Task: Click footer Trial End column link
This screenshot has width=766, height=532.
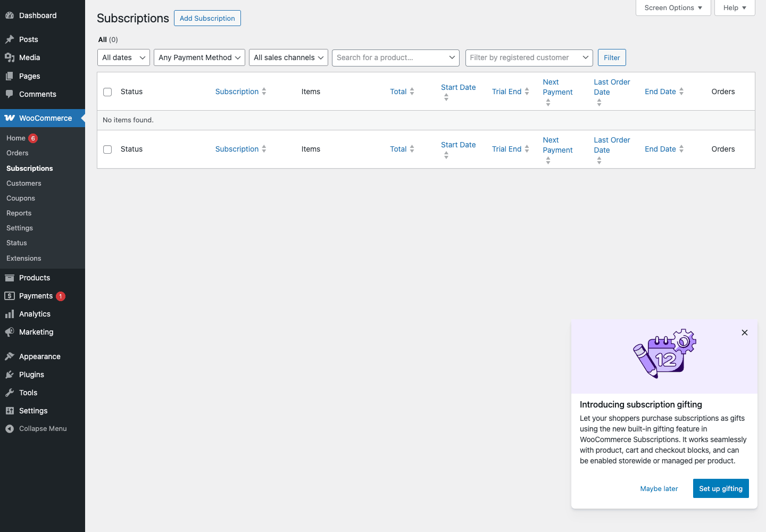Action: 506,149
